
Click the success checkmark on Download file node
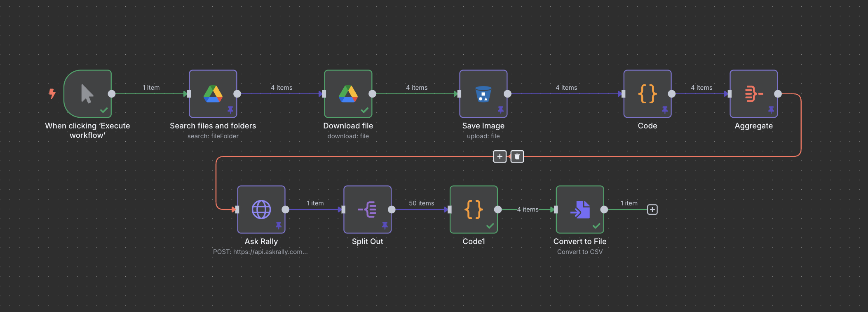[365, 110]
